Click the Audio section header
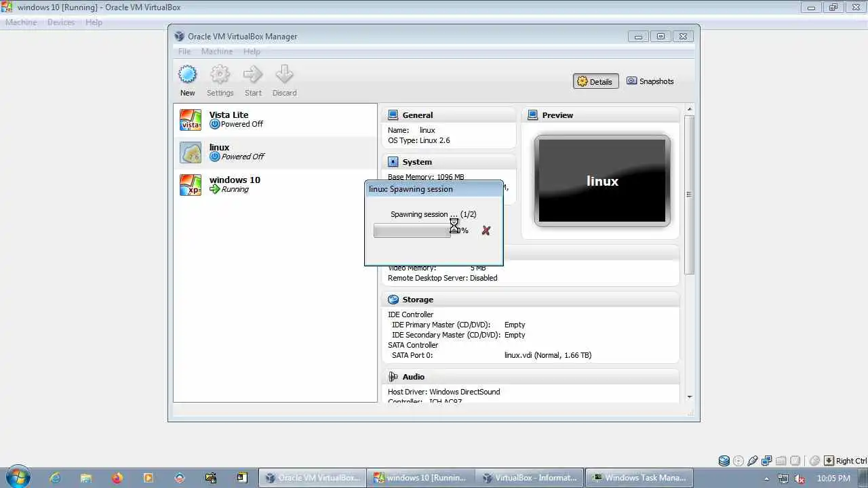The width and height of the screenshot is (868, 488). point(530,377)
